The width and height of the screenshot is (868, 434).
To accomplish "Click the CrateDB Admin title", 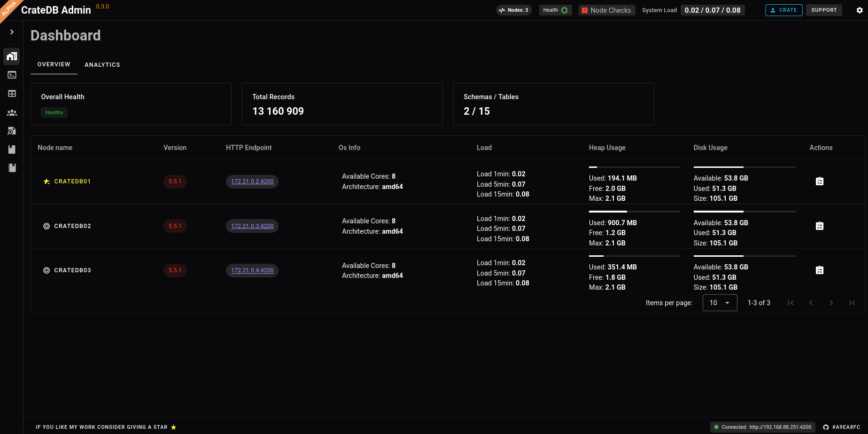I will click(56, 10).
